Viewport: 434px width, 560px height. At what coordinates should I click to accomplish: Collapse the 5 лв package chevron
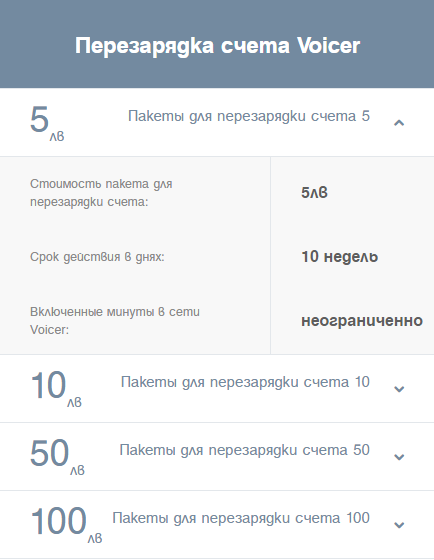[399, 123]
